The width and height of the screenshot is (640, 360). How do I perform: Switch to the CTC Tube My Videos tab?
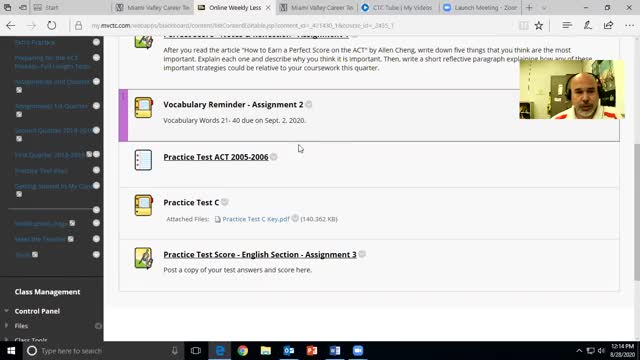click(x=398, y=7)
